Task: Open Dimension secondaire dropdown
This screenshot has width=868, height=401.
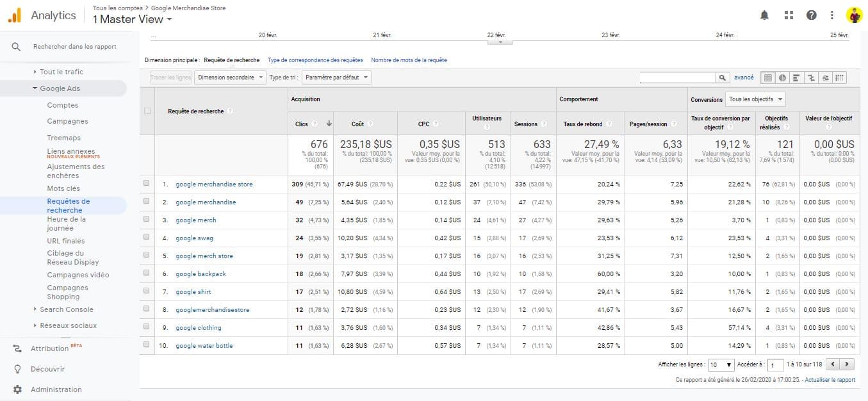Action: point(230,78)
